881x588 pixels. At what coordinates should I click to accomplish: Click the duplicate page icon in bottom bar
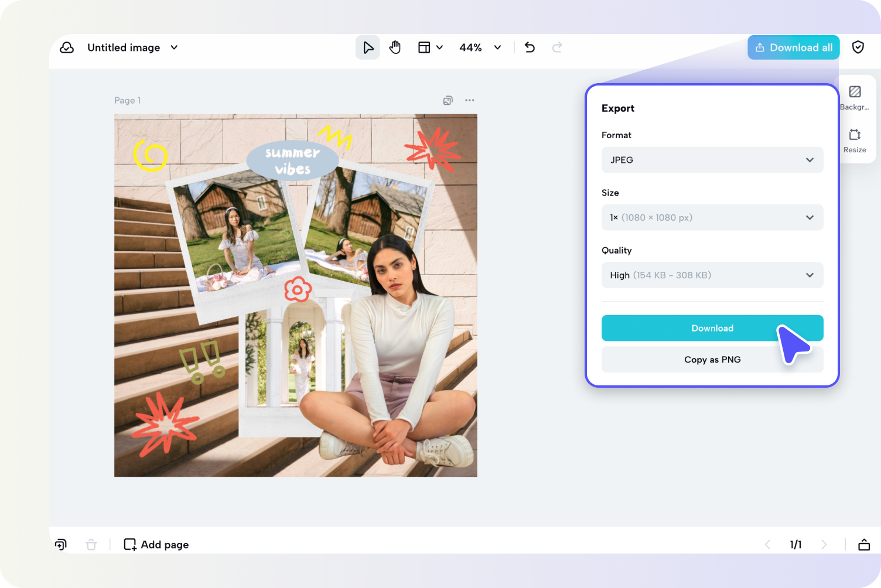tap(61, 545)
